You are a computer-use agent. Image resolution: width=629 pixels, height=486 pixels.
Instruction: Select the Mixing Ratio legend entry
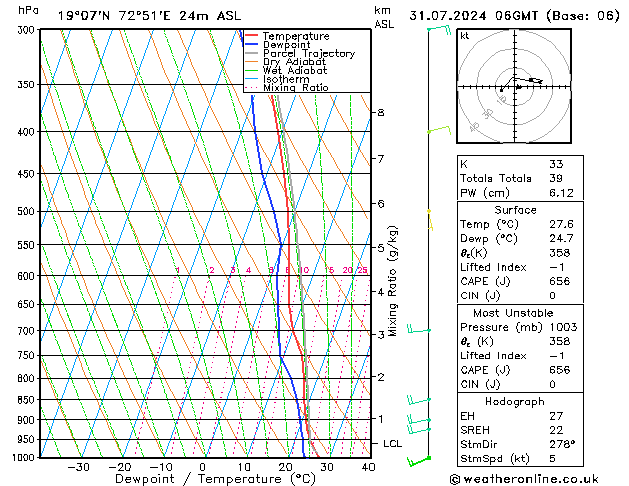pyautogui.click(x=295, y=88)
